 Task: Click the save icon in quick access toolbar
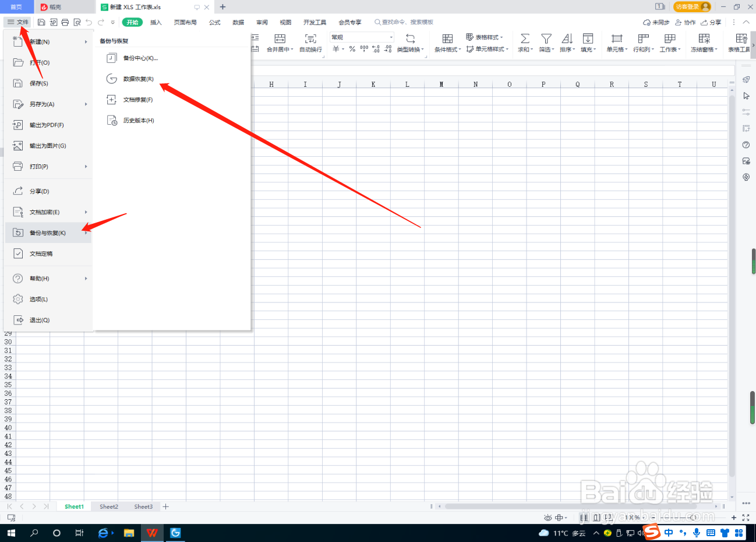41,22
